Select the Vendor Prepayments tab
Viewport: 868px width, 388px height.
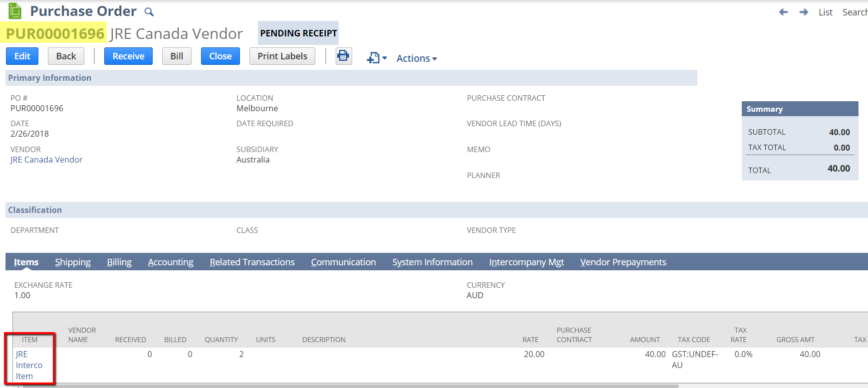pyautogui.click(x=623, y=262)
